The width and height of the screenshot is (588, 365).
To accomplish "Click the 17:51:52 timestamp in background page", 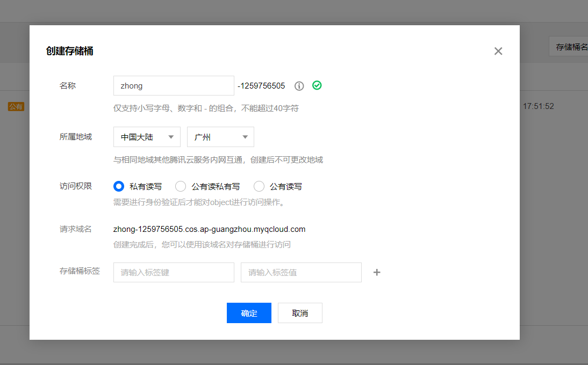I will click(539, 106).
